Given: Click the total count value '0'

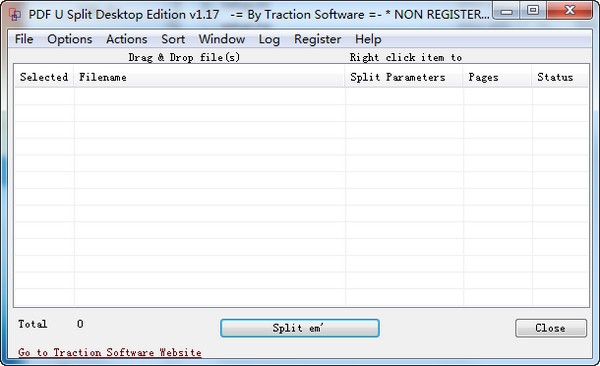Looking at the screenshot, I should (x=80, y=324).
